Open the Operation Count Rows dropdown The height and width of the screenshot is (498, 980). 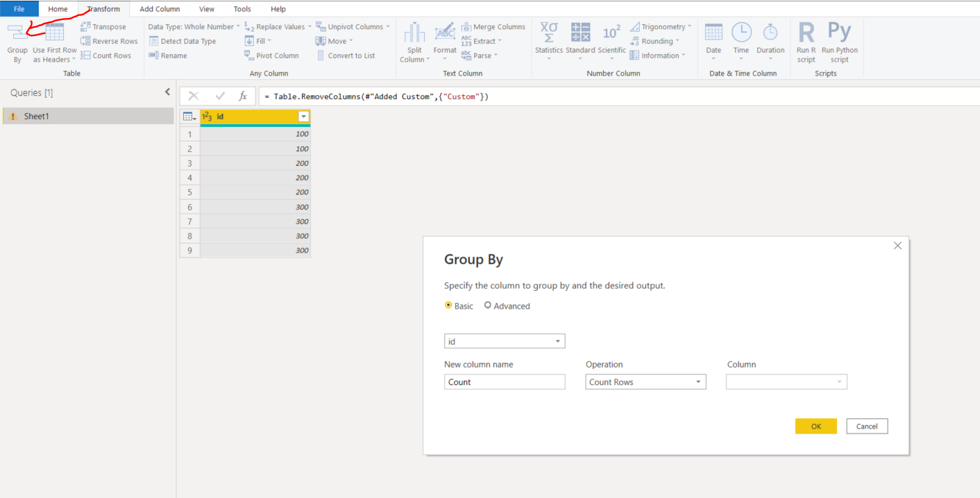[x=645, y=381]
